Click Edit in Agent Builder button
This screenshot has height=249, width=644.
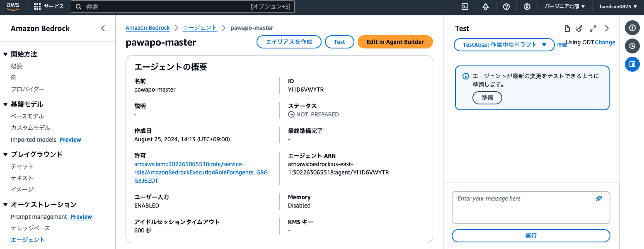395,42
